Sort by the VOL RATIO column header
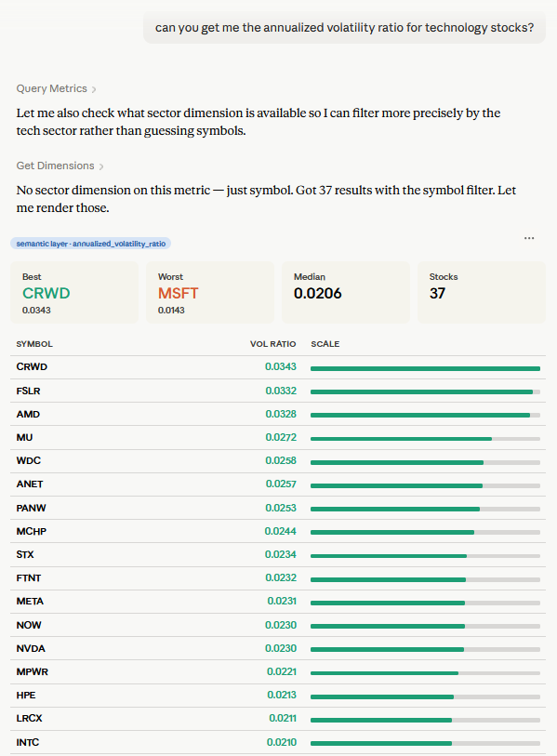The height and width of the screenshot is (756, 557). point(273,344)
